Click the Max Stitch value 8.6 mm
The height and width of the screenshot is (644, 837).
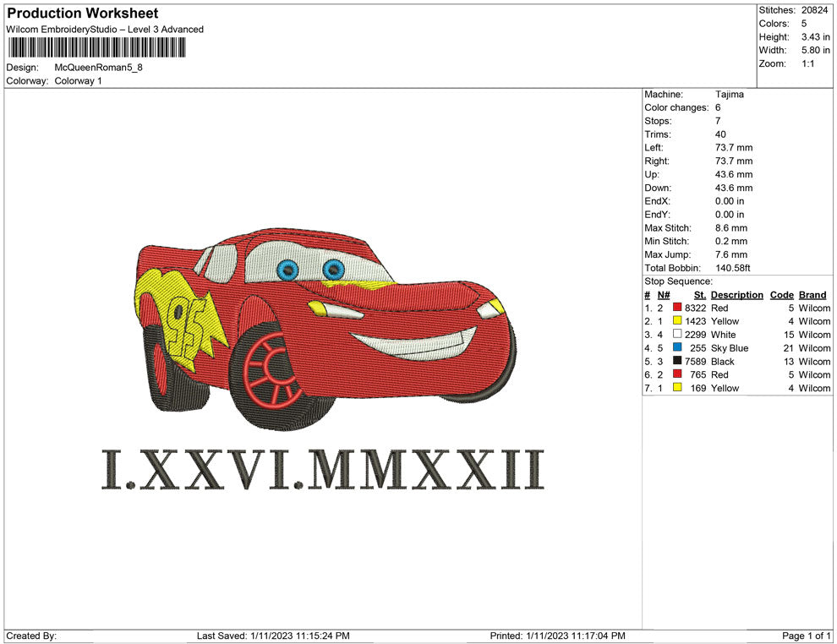(731, 228)
